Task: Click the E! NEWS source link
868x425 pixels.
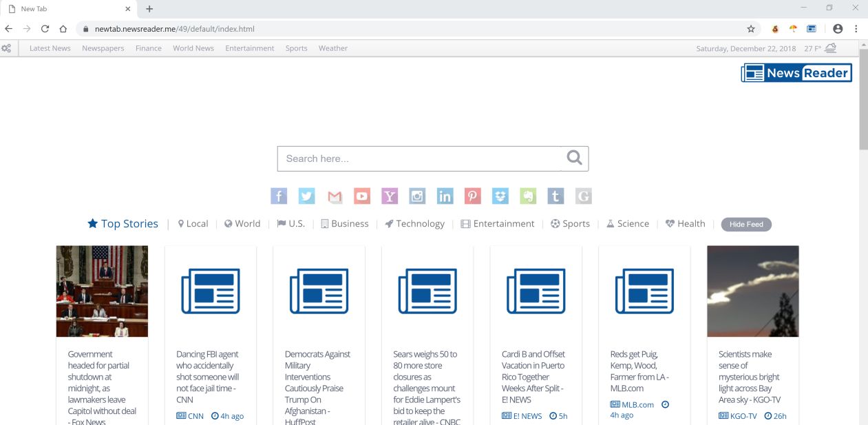Action: (522, 416)
